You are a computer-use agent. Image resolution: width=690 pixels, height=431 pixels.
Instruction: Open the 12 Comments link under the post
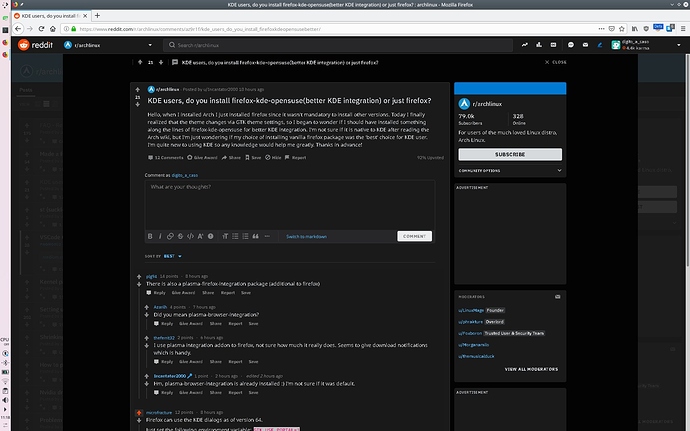[x=165, y=158]
